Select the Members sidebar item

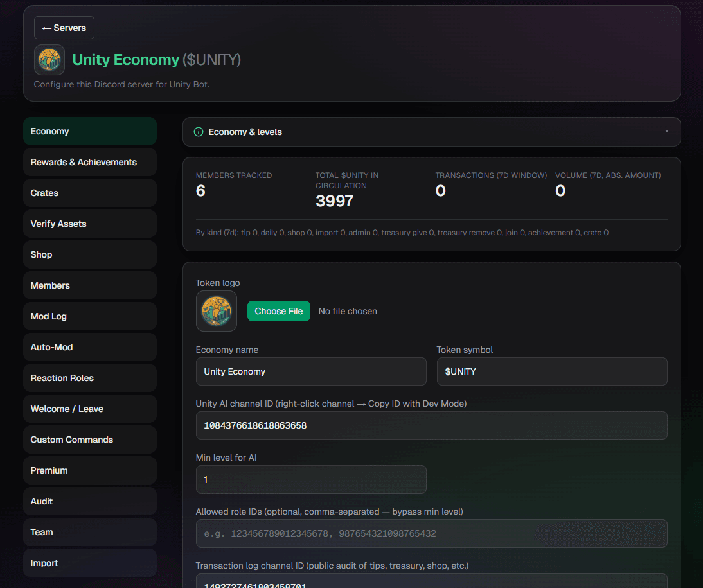click(90, 286)
